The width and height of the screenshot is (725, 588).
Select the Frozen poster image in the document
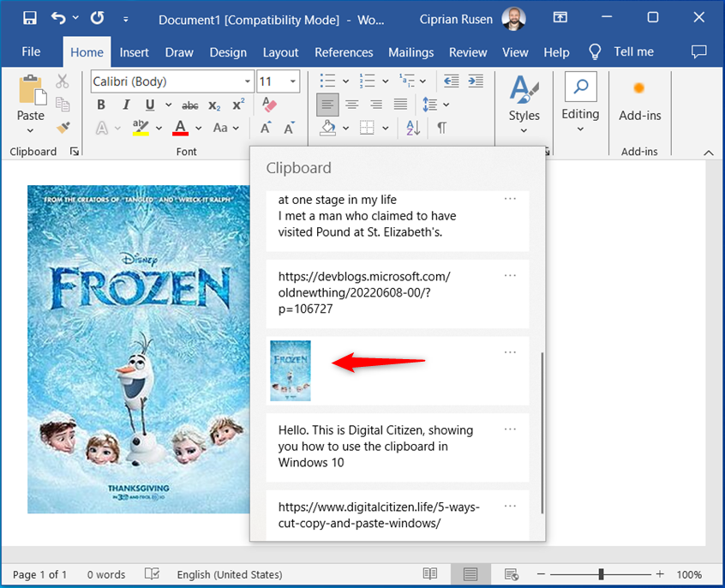(x=139, y=349)
